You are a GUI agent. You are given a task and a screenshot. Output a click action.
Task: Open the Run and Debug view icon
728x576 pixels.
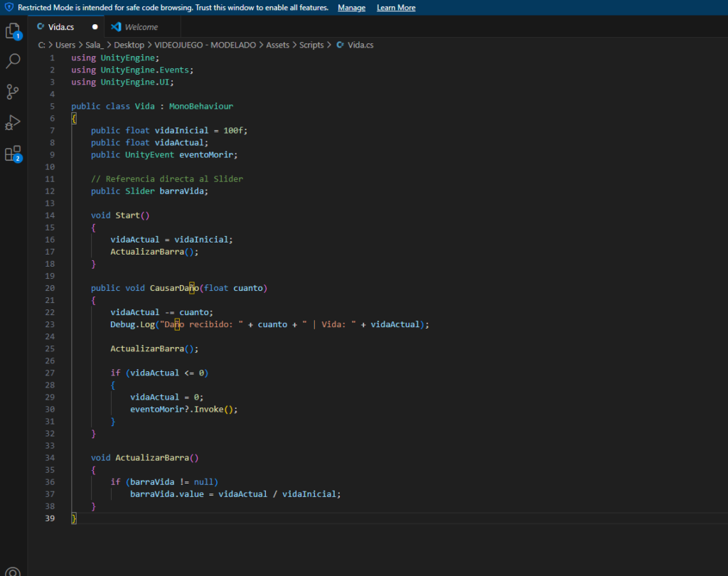[x=13, y=122]
